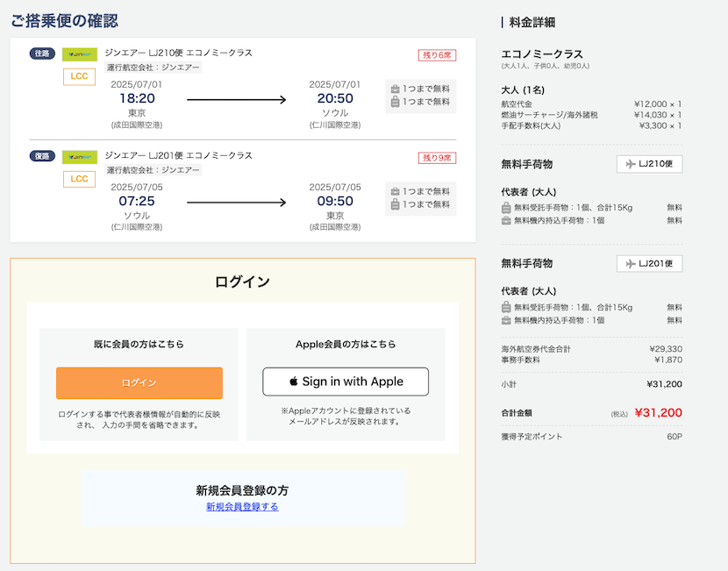Click the airplane icon on the LJ201便 tag

[631, 263]
